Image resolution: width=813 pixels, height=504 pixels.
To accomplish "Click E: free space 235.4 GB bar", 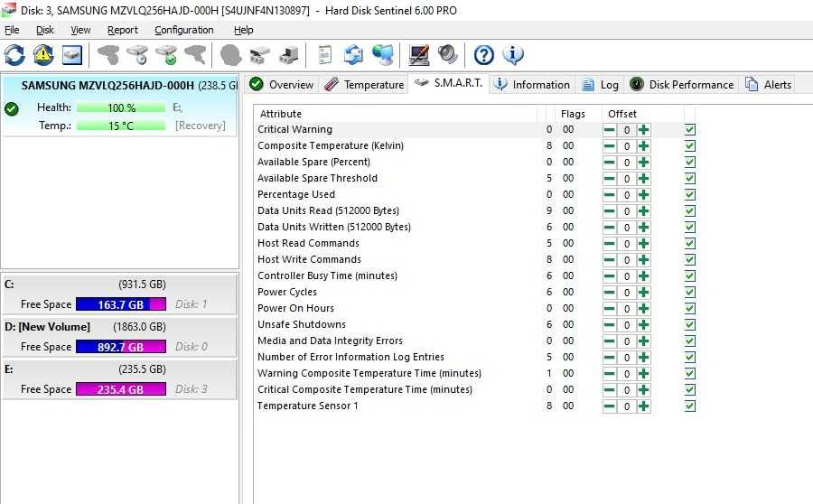I will 121,389.
